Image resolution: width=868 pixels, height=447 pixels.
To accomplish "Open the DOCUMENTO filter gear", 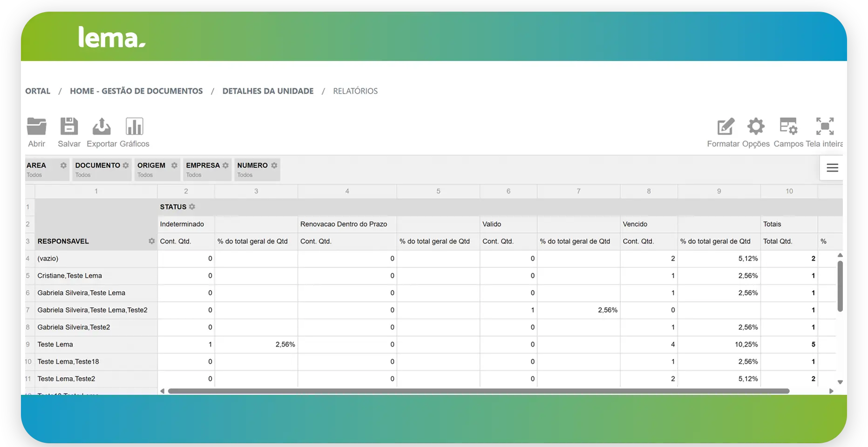I will [126, 165].
